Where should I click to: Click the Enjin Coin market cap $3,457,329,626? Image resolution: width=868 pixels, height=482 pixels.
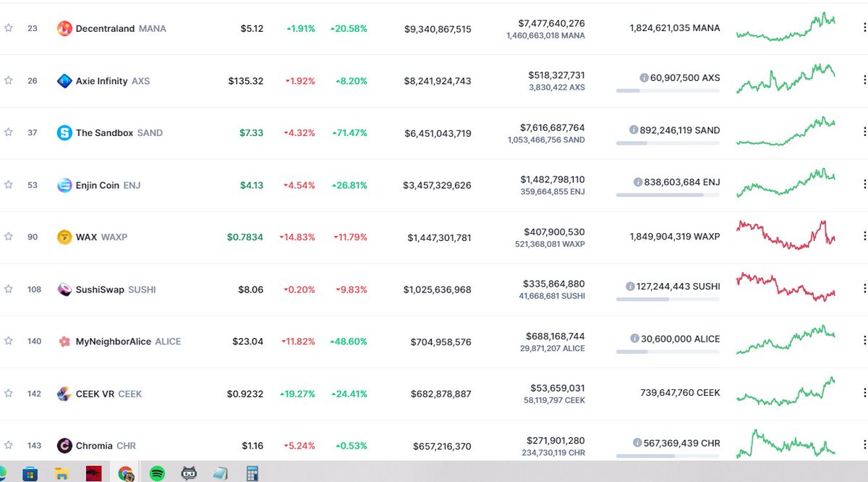(x=437, y=185)
